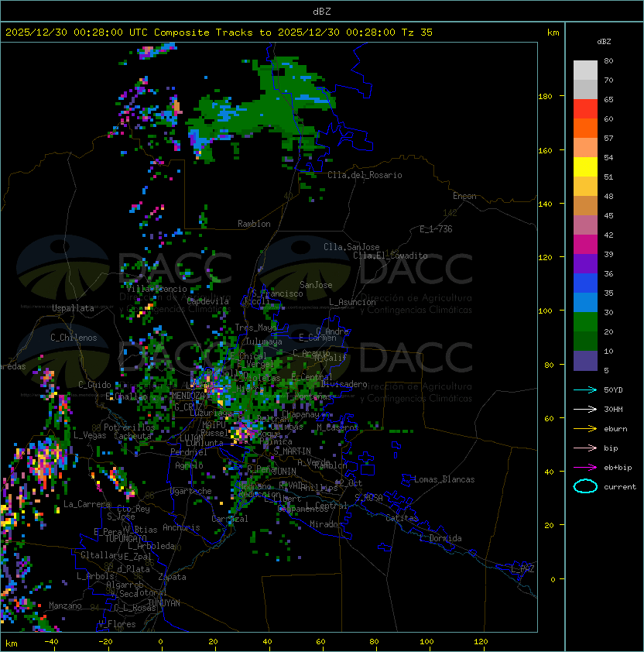The image size is (644, 652).
Task: Click the cyan 'current' ellipse legend icon
Action: [585, 486]
